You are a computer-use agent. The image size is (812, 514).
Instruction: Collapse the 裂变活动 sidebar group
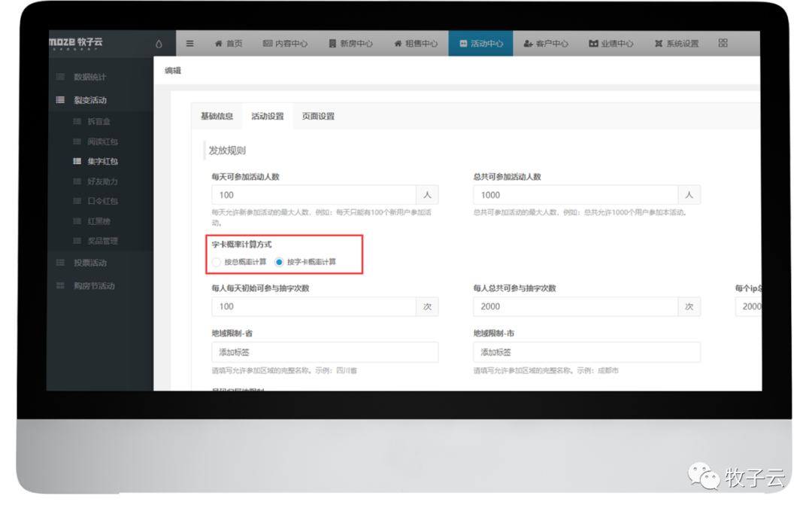89,100
